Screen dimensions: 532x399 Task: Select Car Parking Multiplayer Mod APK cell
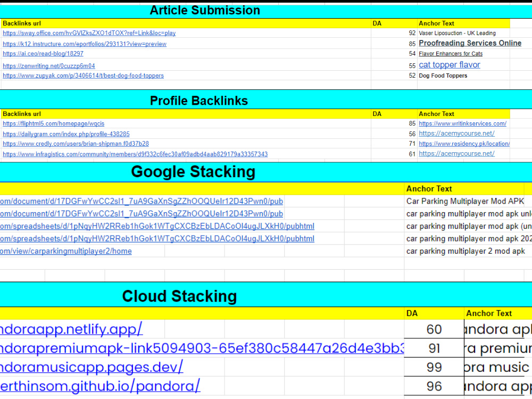(465, 201)
